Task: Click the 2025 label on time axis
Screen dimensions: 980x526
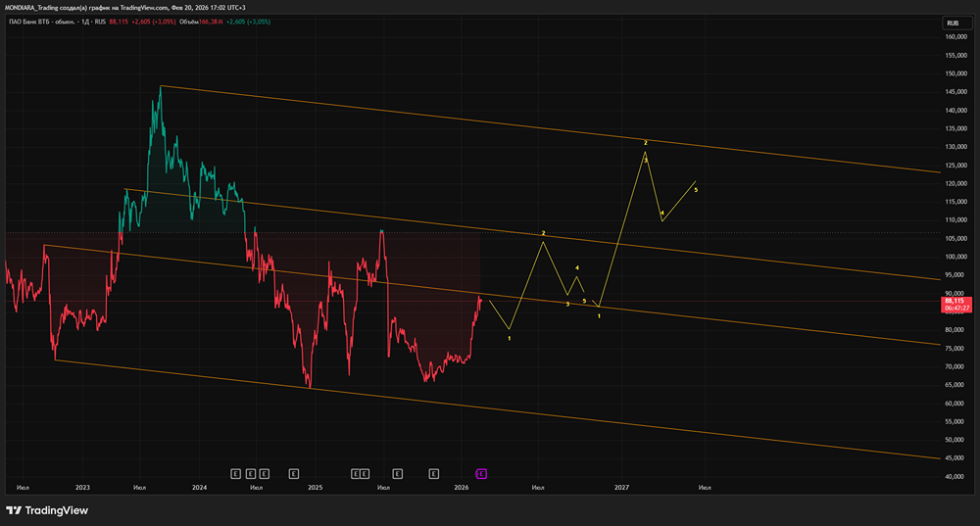Action: point(315,487)
